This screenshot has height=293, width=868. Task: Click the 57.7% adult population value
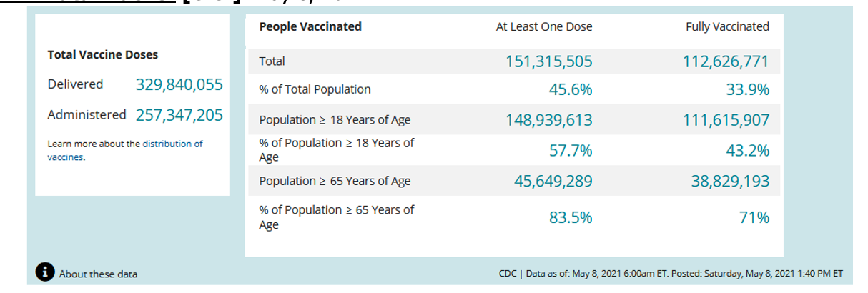point(571,151)
